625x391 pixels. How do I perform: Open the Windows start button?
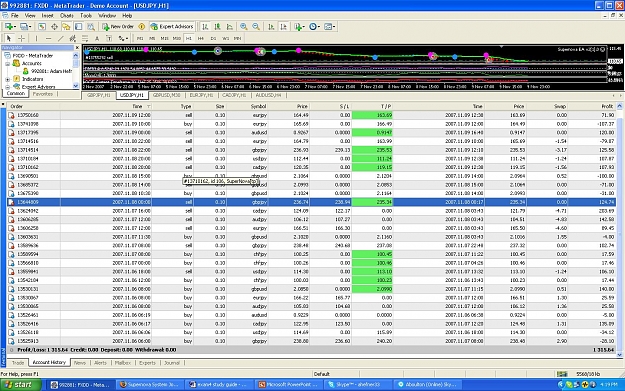21,385
